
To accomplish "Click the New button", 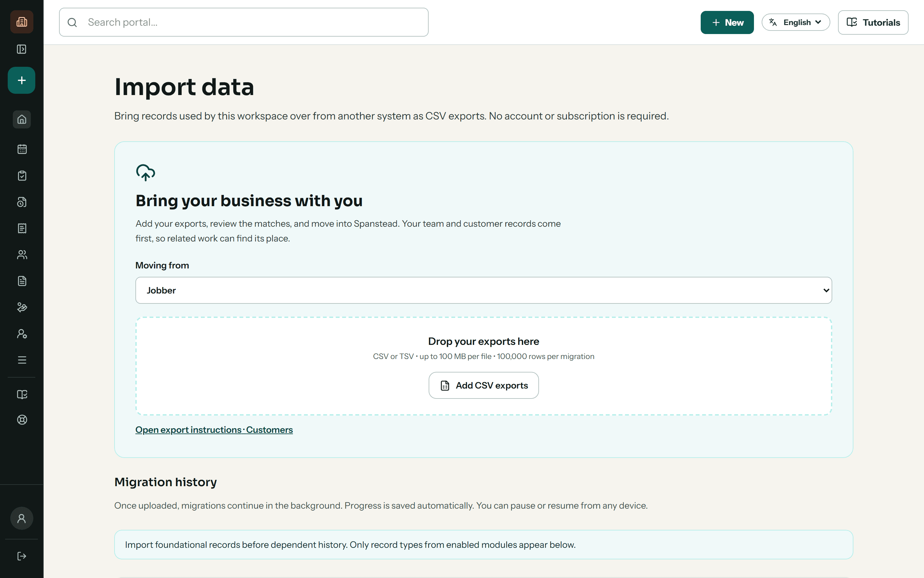I will click(x=727, y=22).
